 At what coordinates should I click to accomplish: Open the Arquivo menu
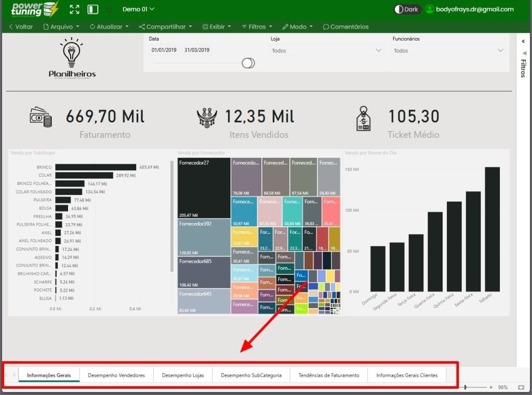click(61, 27)
